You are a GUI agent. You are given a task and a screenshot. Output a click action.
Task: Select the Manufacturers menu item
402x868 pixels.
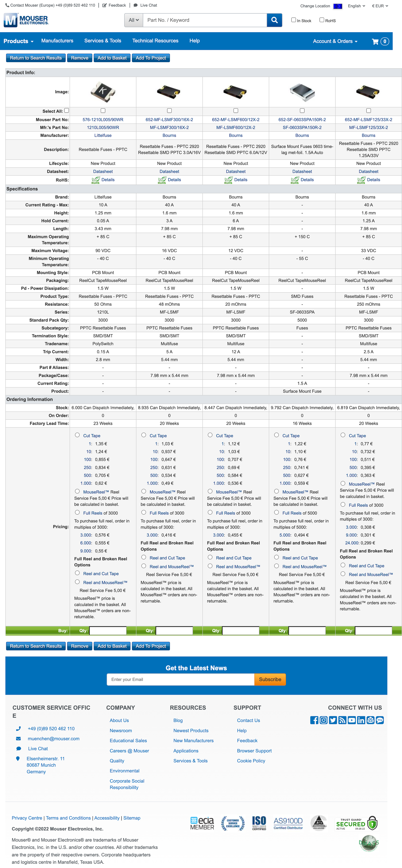pos(57,41)
